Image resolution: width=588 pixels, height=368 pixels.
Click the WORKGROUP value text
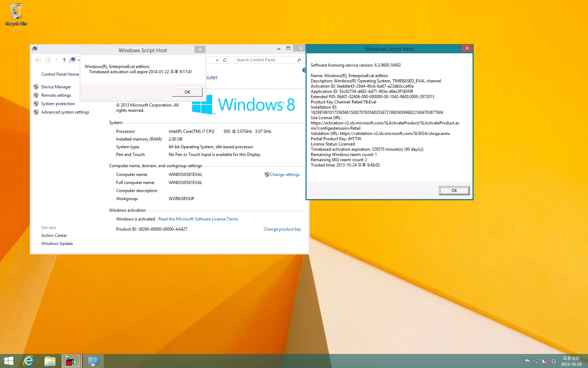pos(181,199)
